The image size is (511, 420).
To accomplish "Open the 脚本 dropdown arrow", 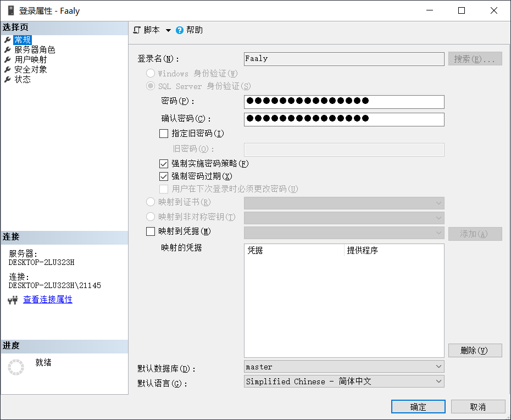I will [168, 30].
